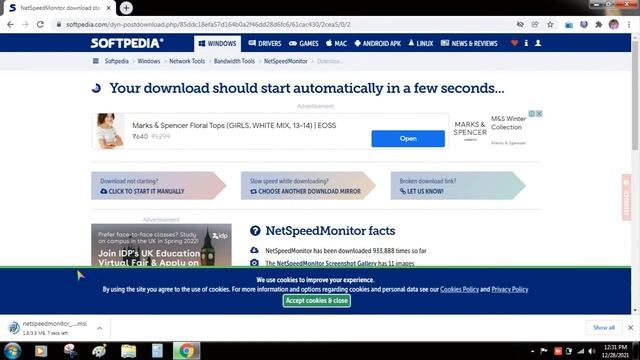Click the question mark facts icon
This screenshot has height=360, width=640.
click(x=255, y=231)
